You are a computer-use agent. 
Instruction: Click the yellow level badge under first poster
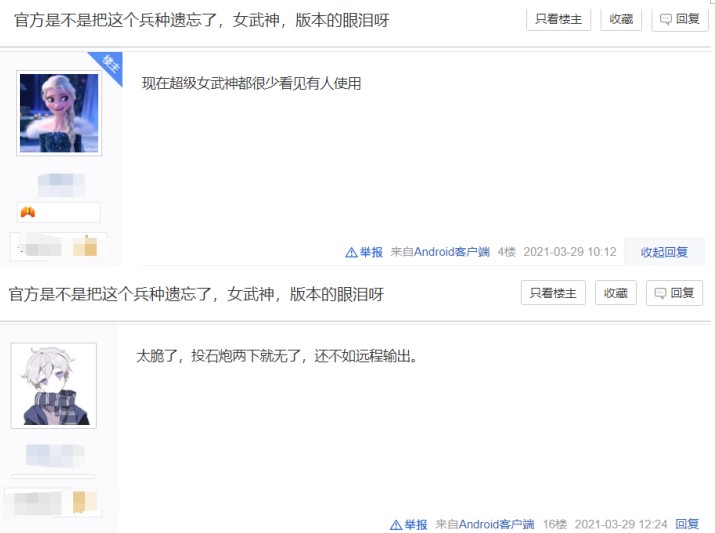[85, 247]
